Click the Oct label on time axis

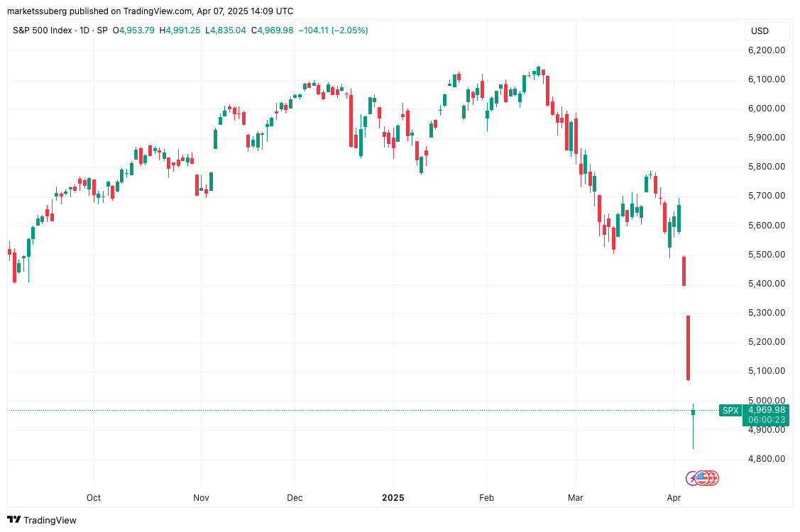coord(94,498)
